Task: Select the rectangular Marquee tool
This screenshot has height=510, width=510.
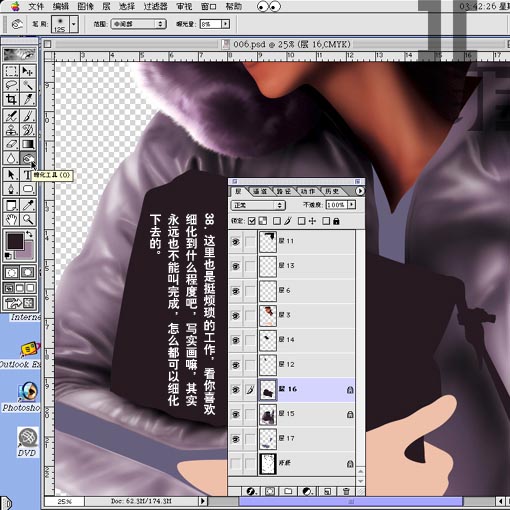Action: click(x=11, y=71)
